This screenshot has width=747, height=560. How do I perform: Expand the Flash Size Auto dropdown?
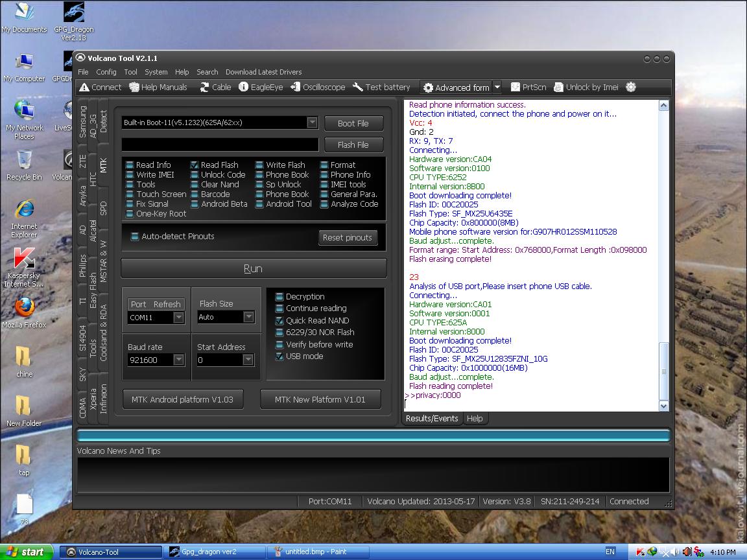(249, 317)
